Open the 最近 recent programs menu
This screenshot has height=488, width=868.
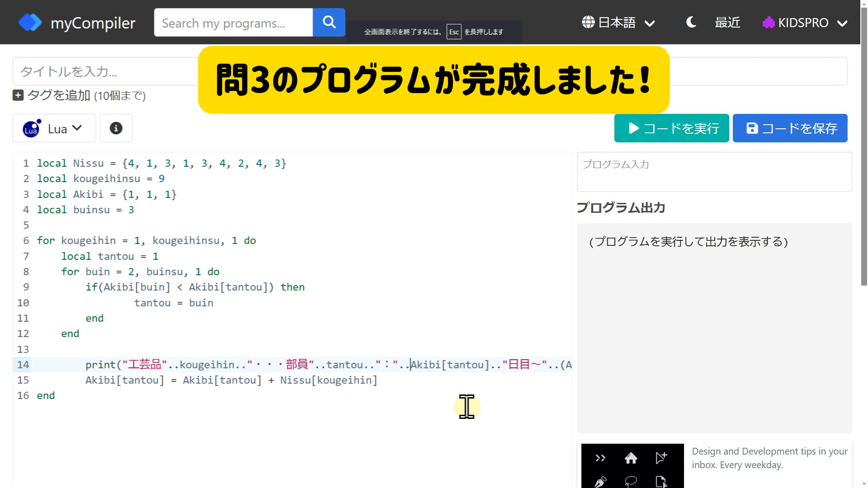727,23
